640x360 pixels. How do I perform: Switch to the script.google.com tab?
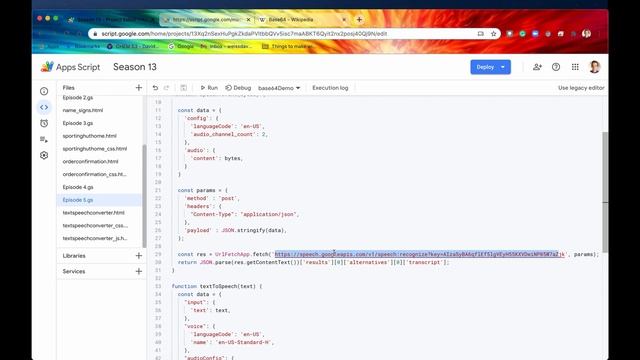206,20
